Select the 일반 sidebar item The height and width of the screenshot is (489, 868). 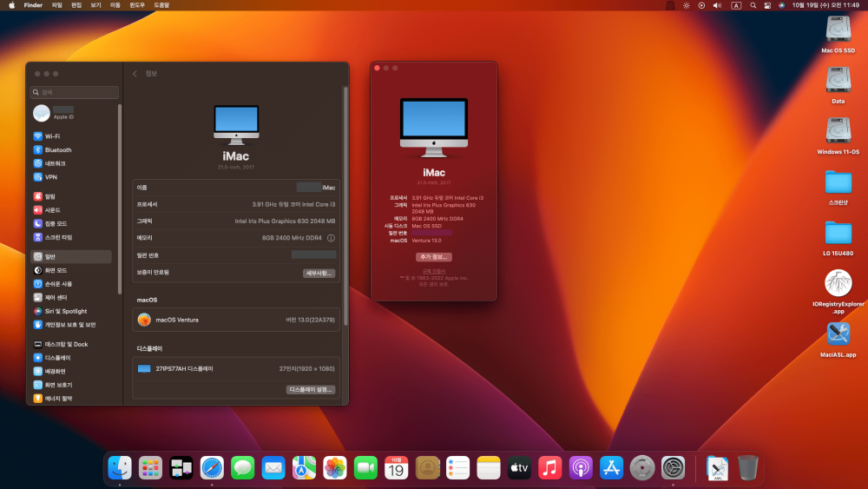click(x=71, y=256)
